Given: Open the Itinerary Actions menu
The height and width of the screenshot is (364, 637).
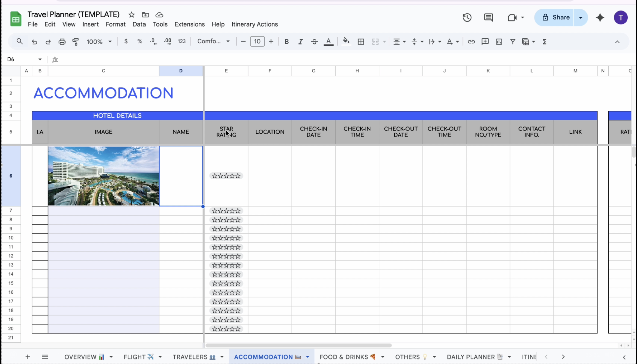Looking at the screenshot, I should (x=255, y=24).
